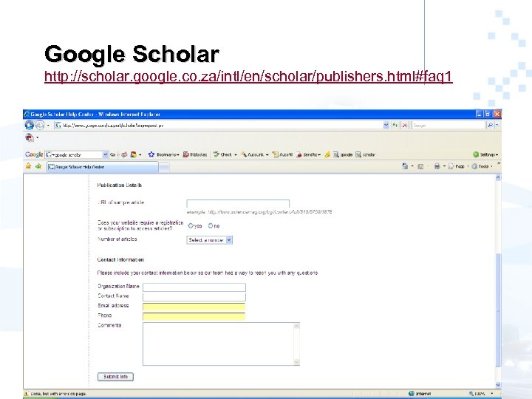Click the status bar error warning icon

[x=27, y=394]
